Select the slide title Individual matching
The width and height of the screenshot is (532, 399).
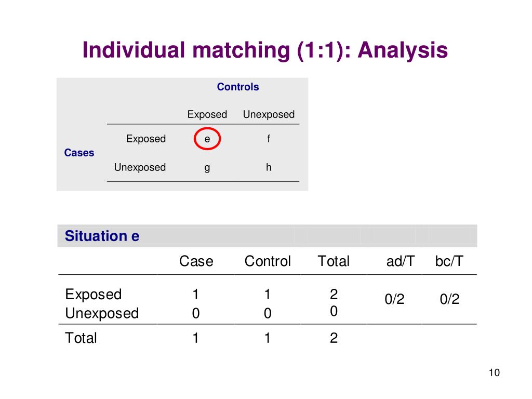(265, 50)
